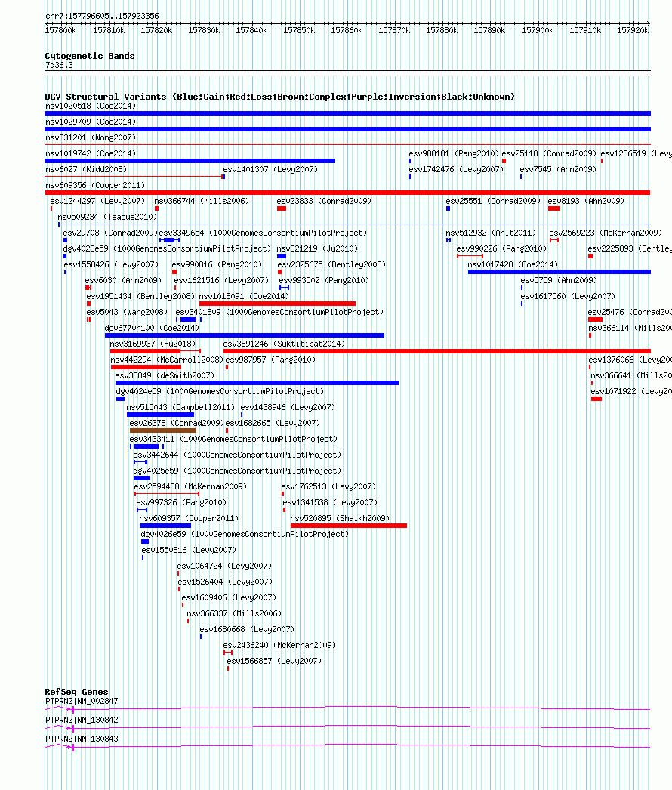Click esv993502 (Pang2010) label
The height and width of the screenshot is (790, 672).
324,280
